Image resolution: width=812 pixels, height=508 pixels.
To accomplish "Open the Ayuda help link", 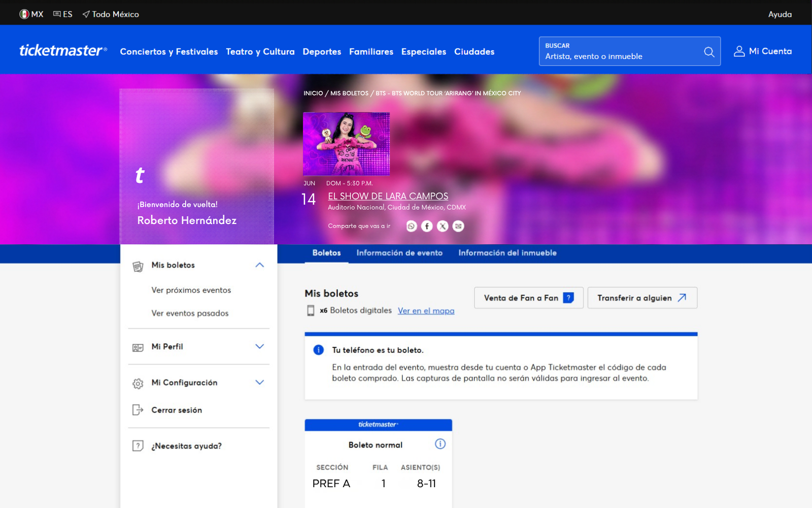I will pyautogui.click(x=780, y=14).
